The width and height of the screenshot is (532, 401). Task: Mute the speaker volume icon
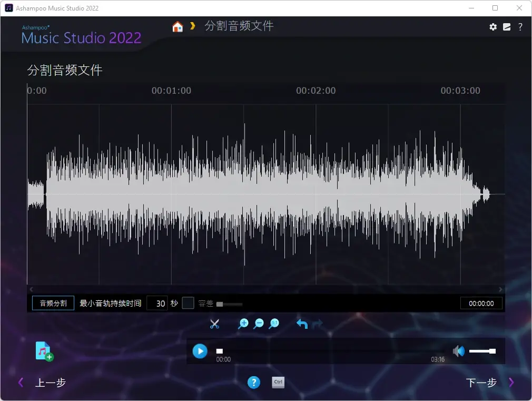click(x=458, y=351)
